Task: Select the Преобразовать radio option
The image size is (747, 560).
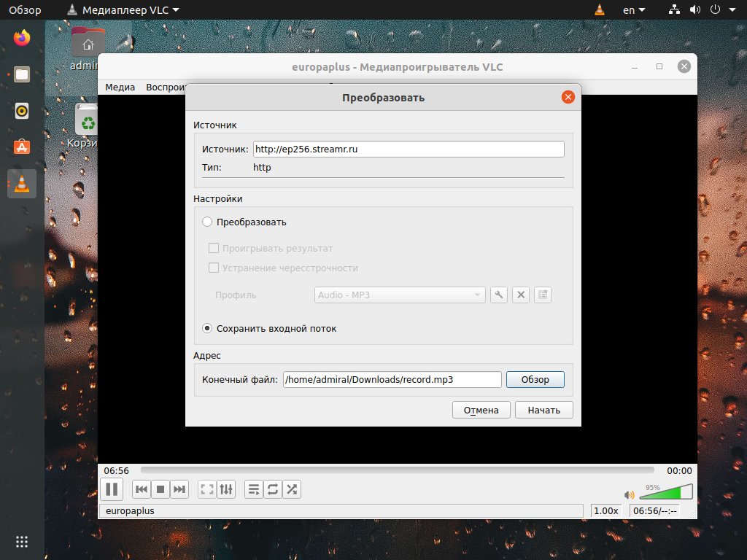Action: 206,222
